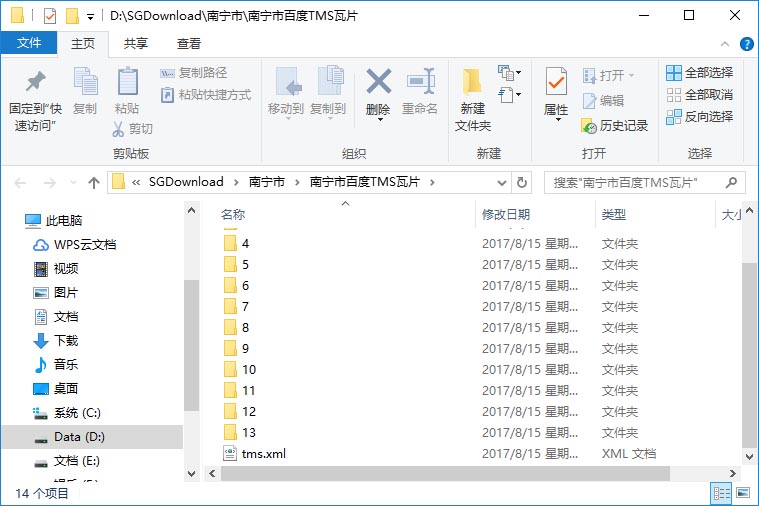Image resolution: width=759 pixels, height=506 pixels.
Task: Click the Copy Path option
Action: click(194, 73)
